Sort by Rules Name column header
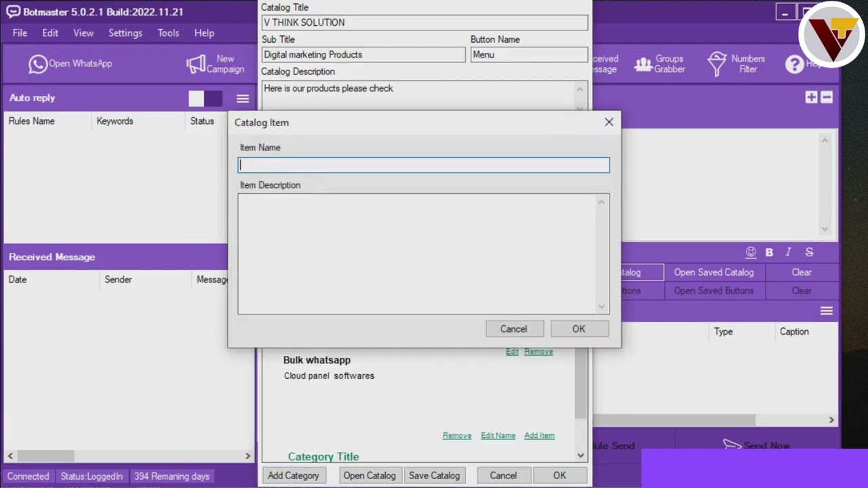This screenshot has width=868, height=488. coord(32,121)
